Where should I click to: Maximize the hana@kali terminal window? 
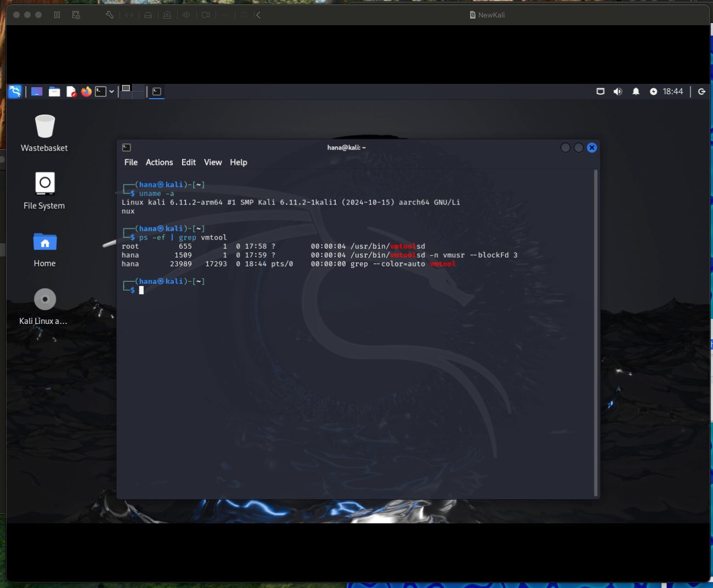579,147
